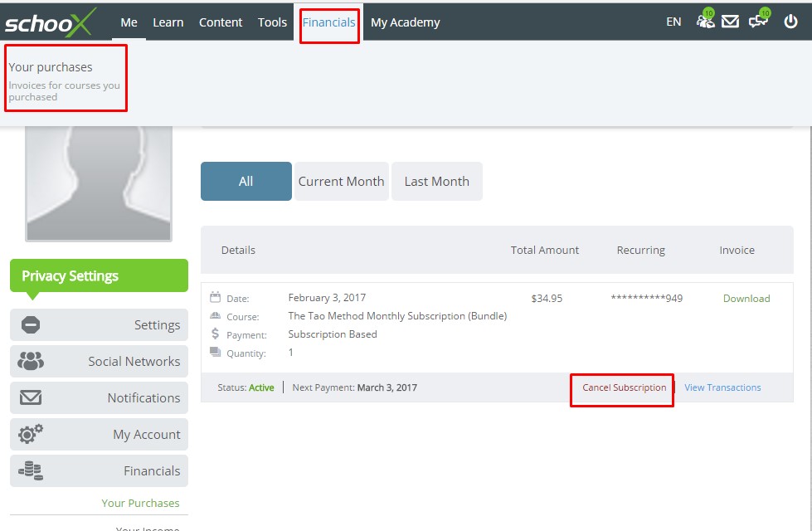The image size is (812, 531).
Task: Switch language via EN selector
Action: click(673, 22)
